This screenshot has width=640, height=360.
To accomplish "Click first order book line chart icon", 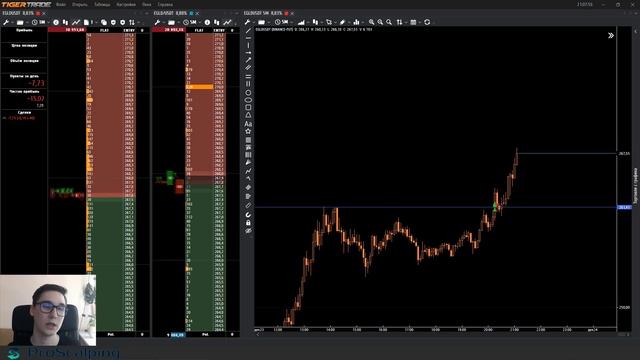I will coord(76,22).
